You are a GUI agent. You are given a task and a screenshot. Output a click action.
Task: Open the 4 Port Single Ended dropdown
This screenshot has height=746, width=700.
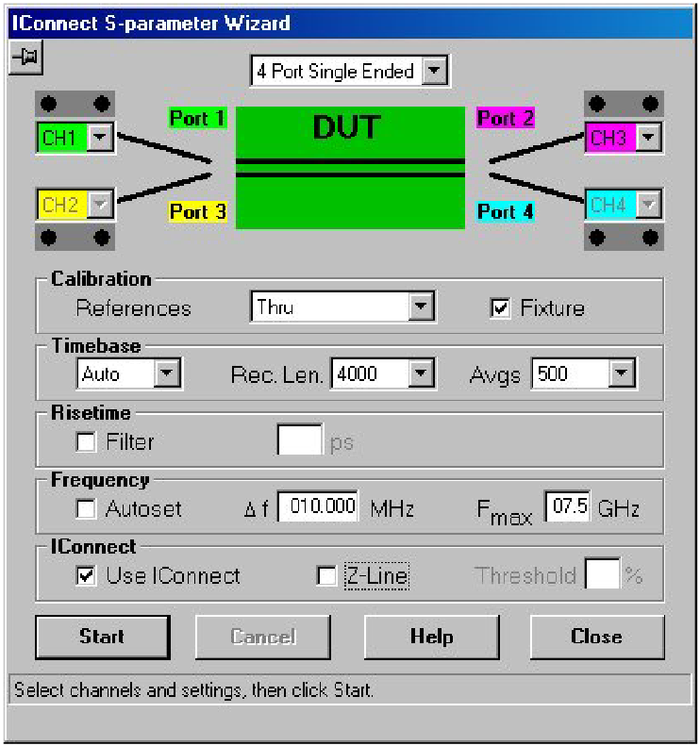pyautogui.click(x=435, y=71)
